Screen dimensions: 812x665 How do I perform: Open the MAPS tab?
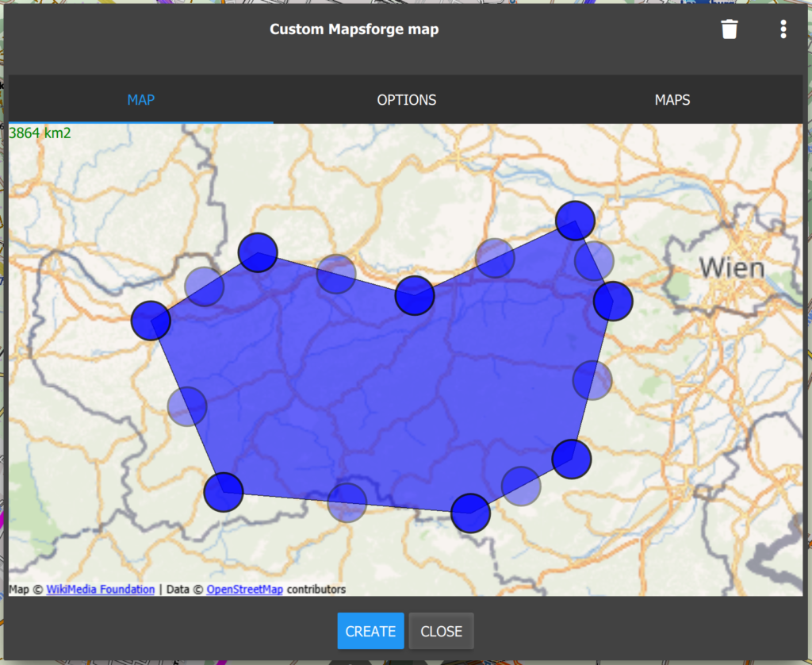pos(672,100)
